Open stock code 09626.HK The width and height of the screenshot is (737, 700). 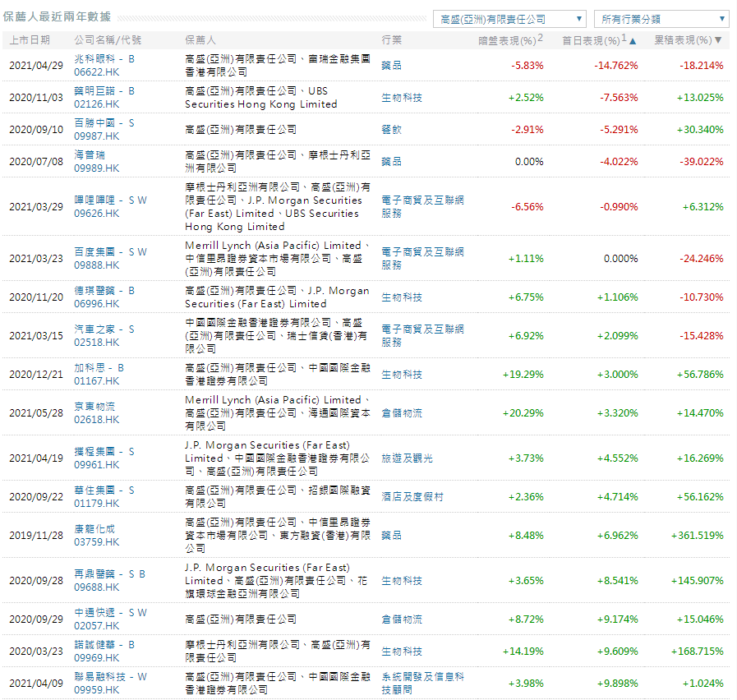[x=97, y=213]
